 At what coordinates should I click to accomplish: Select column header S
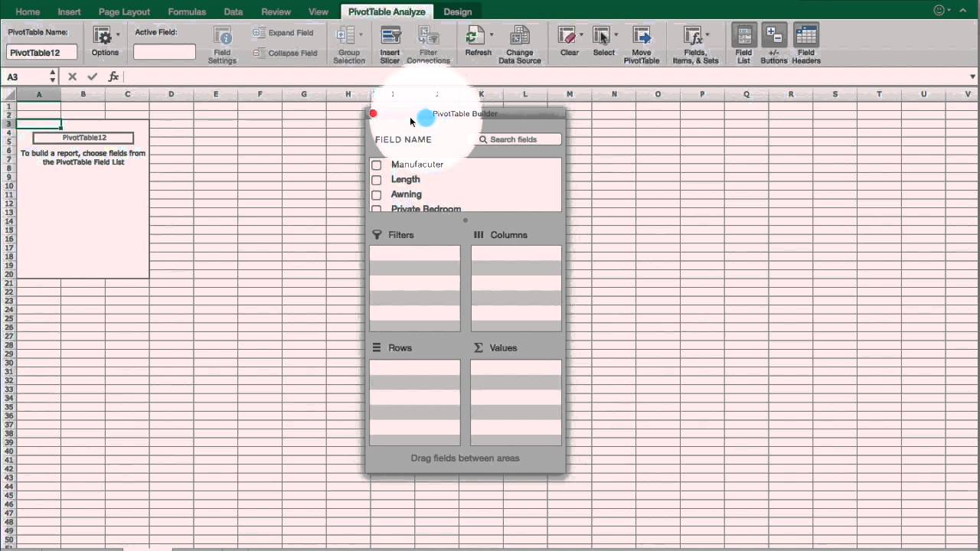pos(835,94)
